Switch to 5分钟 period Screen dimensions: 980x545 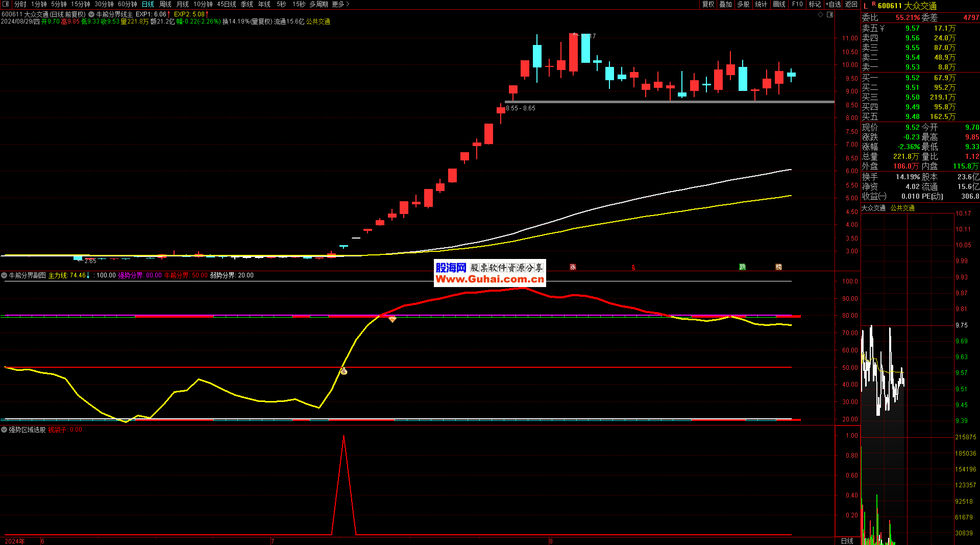[59, 4]
